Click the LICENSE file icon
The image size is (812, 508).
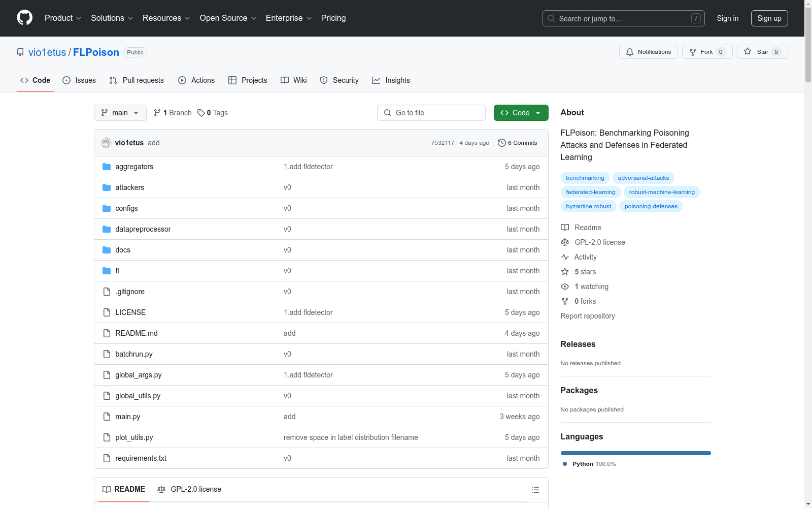107,312
